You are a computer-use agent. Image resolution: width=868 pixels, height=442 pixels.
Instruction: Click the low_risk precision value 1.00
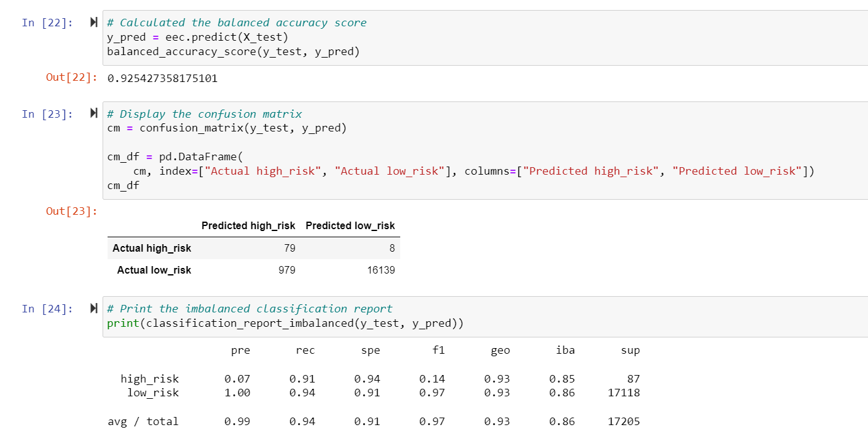point(238,393)
